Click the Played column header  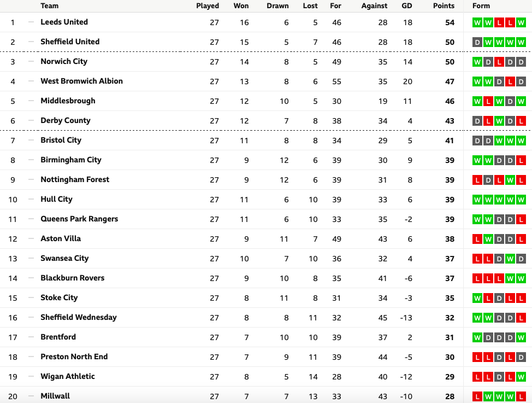[208, 6]
